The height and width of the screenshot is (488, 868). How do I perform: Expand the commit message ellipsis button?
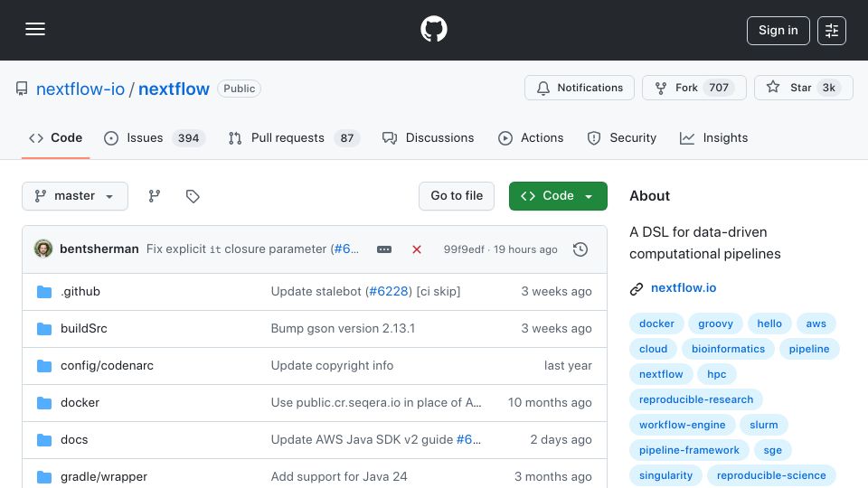(x=384, y=249)
